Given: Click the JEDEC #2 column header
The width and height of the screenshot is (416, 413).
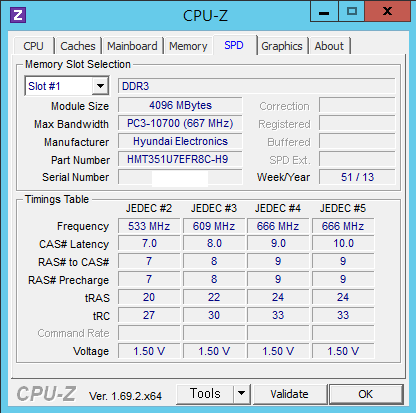Looking at the screenshot, I should tap(149, 208).
